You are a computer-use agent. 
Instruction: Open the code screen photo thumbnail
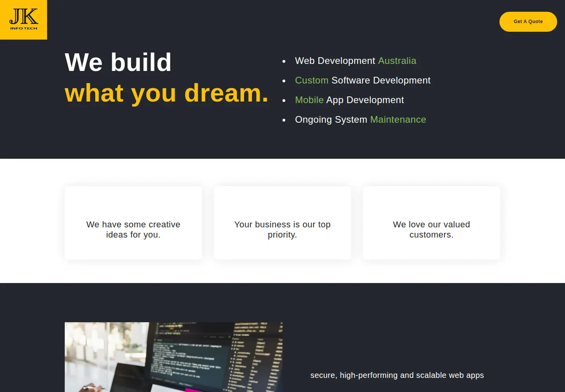click(173, 357)
